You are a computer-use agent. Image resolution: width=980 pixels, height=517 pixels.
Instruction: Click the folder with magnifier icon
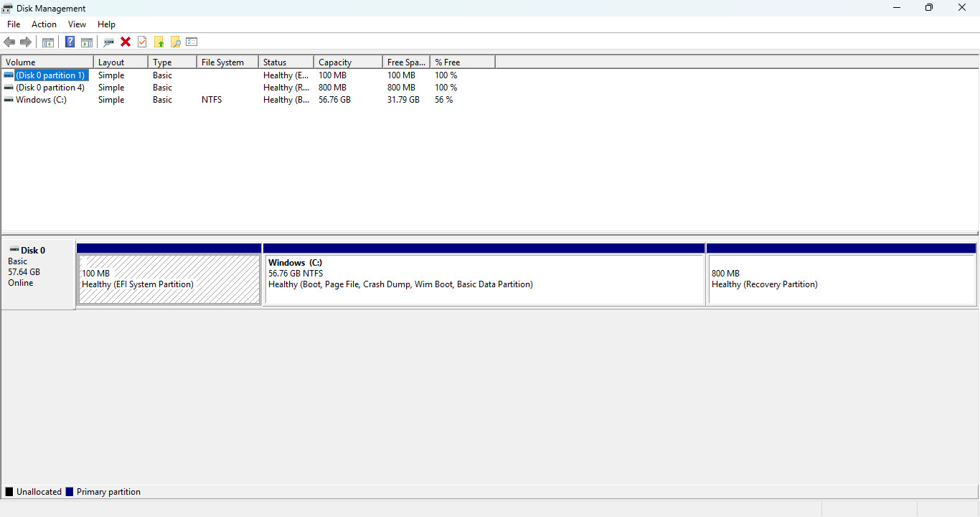tap(175, 42)
